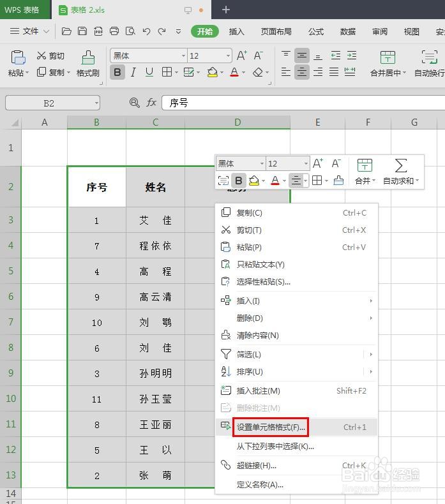Toggle Bold in the mini toolbar
This screenshot has width=445, height=504.
(238, 181)
